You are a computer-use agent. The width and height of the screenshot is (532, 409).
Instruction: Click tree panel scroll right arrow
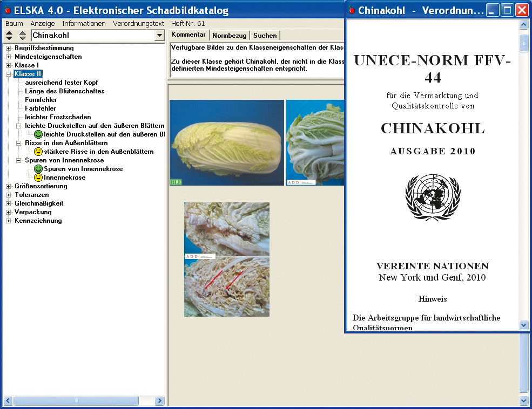coord(159,400)
